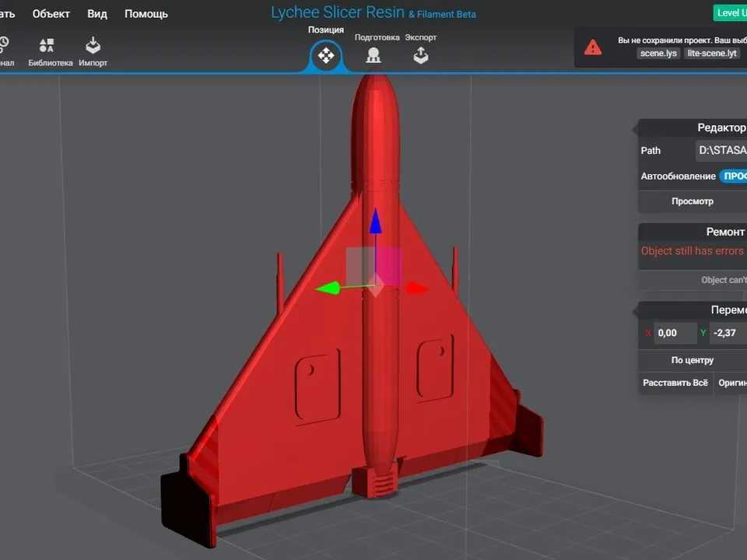The image size is (747, 560).
Task: Click the red warning triangle icon
Action: tap(592, 47)
